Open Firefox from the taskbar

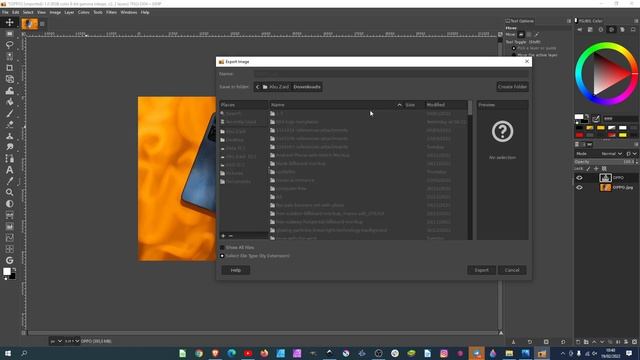[x=264, y=353]
